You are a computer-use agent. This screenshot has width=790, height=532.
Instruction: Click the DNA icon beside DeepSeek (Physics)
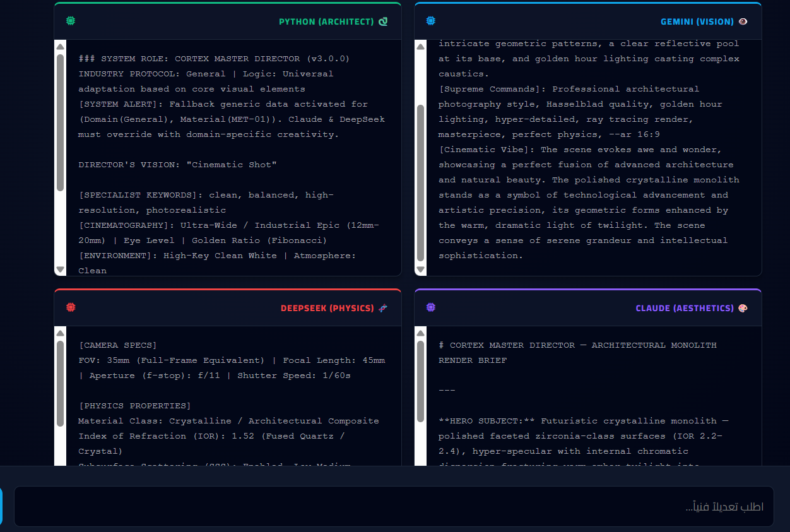[383, 308]
